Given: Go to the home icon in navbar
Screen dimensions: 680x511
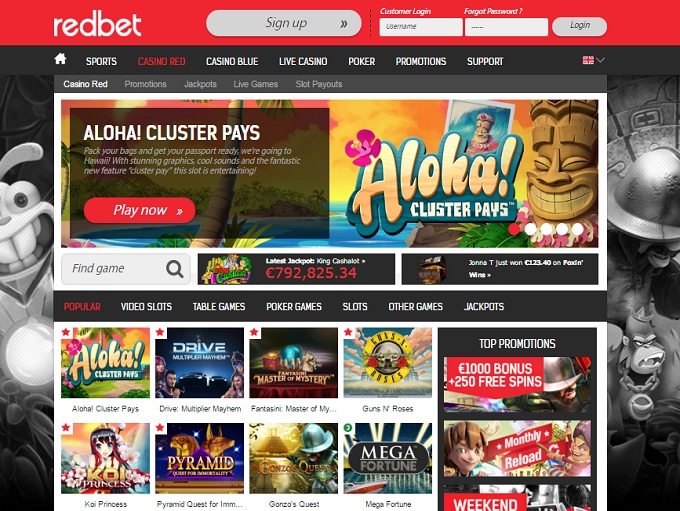Looking at the screenshot, I should coord(60,59).
